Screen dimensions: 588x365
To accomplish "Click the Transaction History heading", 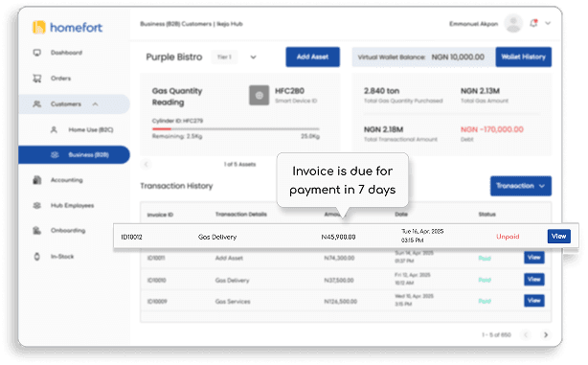I will point(176,186).
